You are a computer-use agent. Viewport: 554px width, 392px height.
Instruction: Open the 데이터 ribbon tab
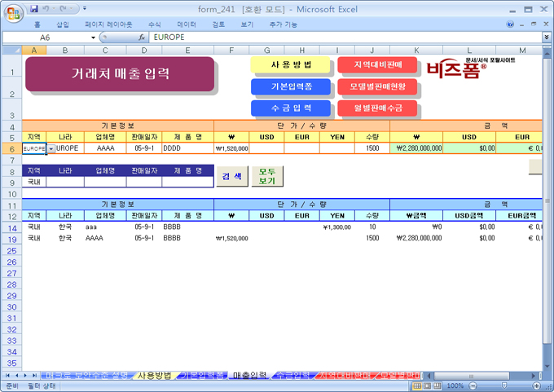[187, 24]
